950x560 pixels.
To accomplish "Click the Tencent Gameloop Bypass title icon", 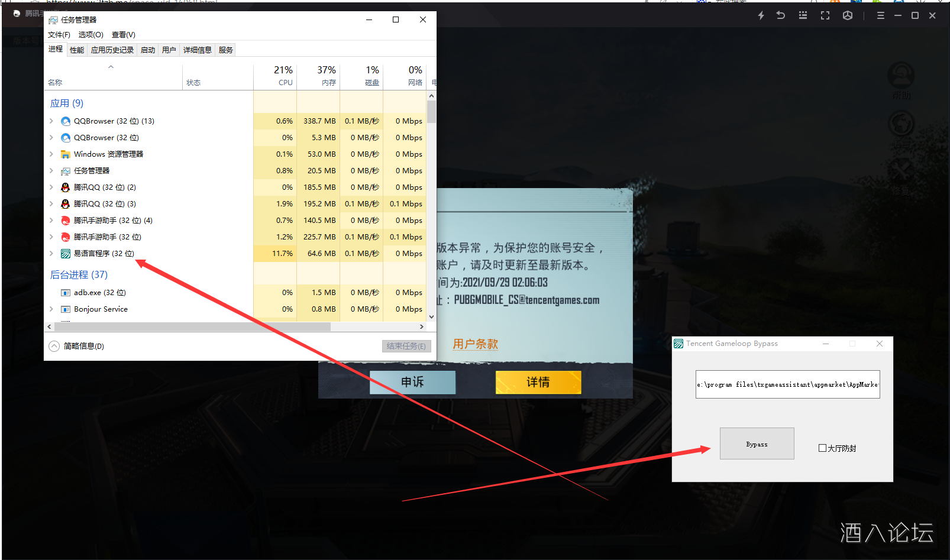I will click(x=678, y=344).
